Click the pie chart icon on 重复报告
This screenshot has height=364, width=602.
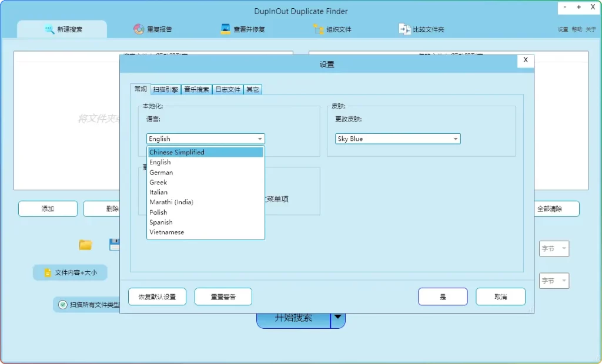(139, 29)
